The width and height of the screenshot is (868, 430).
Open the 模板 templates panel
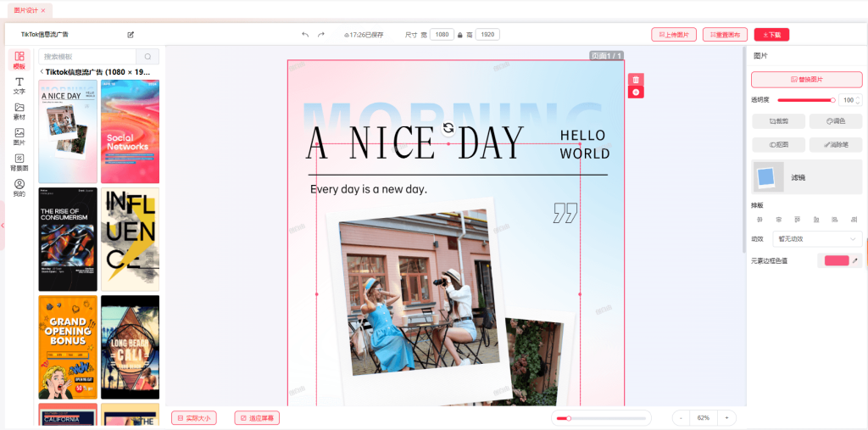[x=19, y=60]
